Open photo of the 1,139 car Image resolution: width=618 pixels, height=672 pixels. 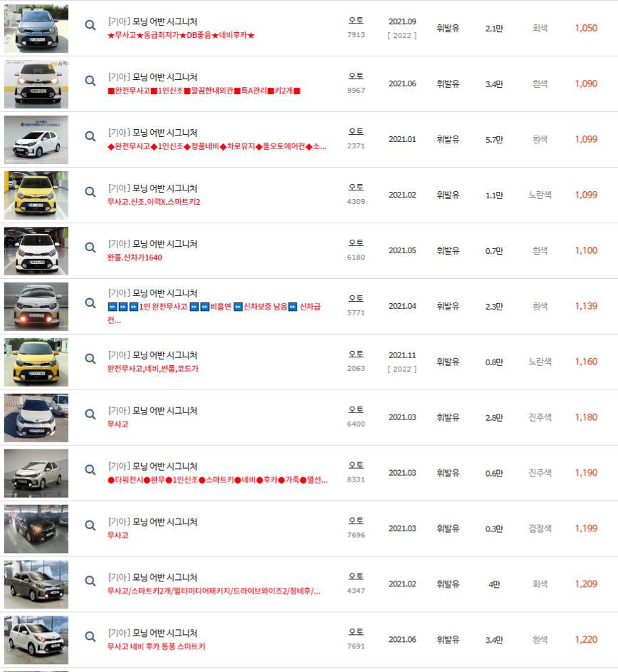[x=36, y=307]
